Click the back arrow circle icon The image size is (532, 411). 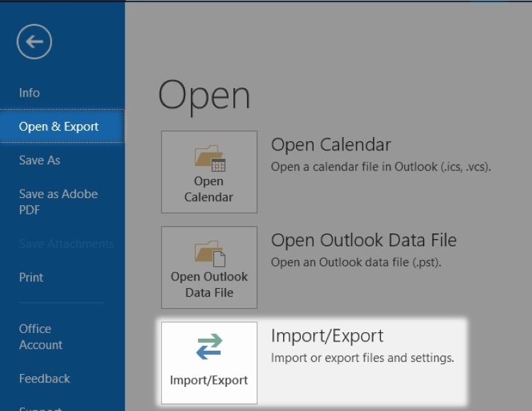click(x=34, y=42)
